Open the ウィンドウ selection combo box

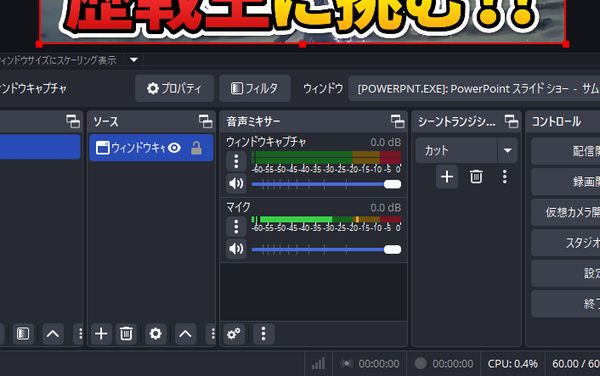tap(474, 89)
